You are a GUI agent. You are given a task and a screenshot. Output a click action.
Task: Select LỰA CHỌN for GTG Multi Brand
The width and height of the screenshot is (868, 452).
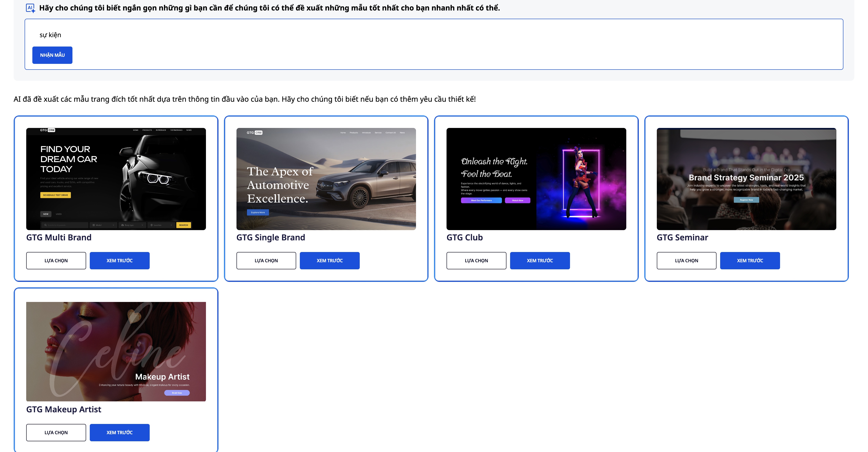pyautogui.click(x=56, y=260)
